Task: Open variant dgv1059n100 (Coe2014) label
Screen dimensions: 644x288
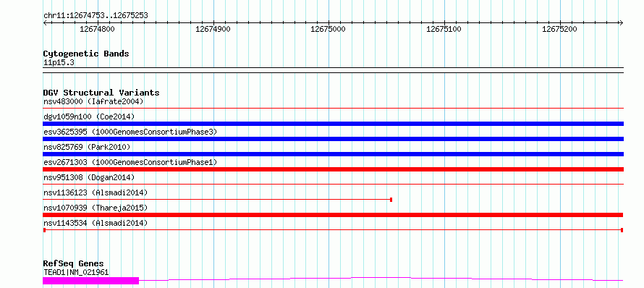Action: 89,117
